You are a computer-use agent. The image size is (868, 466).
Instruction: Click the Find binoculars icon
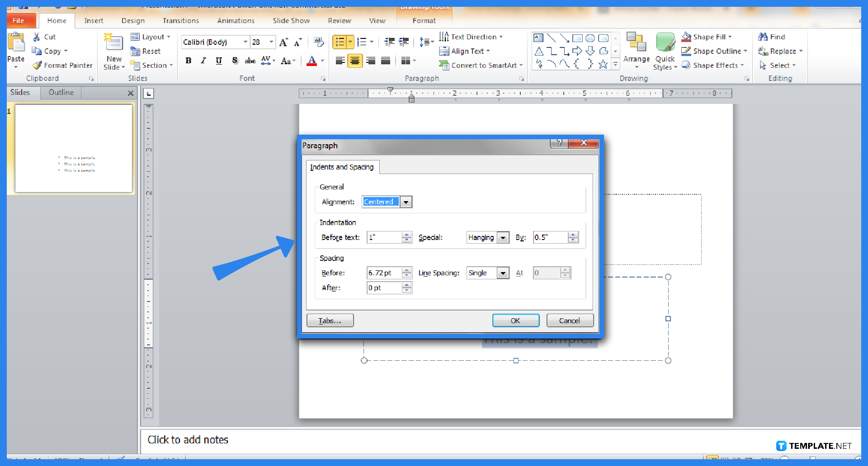point(763,37)
